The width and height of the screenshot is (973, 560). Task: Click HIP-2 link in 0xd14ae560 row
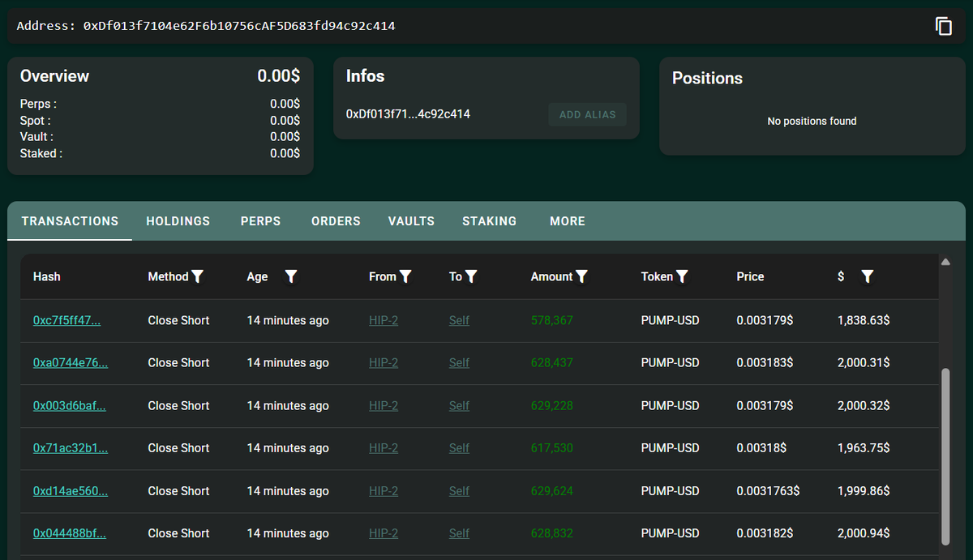[x=384, y=490]
